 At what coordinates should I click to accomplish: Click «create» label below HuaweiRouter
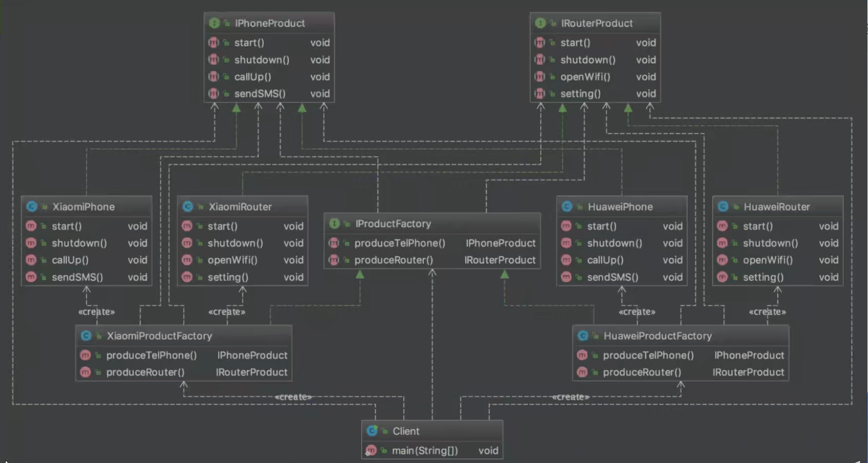point(767,312)
